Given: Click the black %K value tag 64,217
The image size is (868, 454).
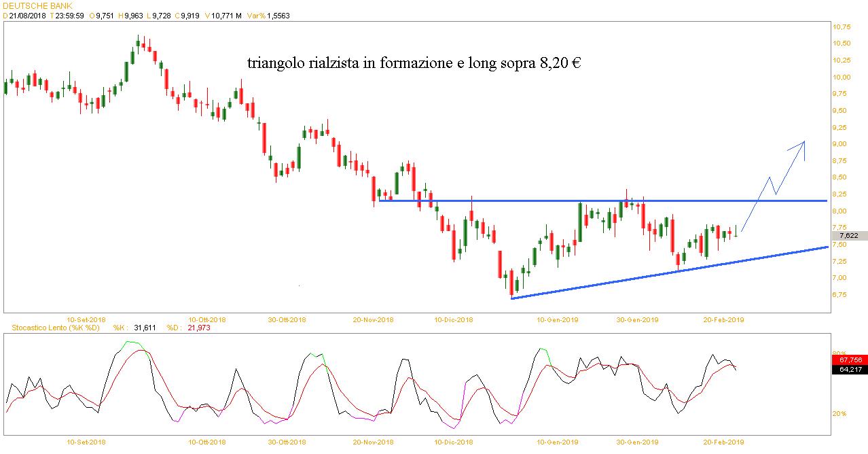Looking at the screenshot, I should [850, 369].
